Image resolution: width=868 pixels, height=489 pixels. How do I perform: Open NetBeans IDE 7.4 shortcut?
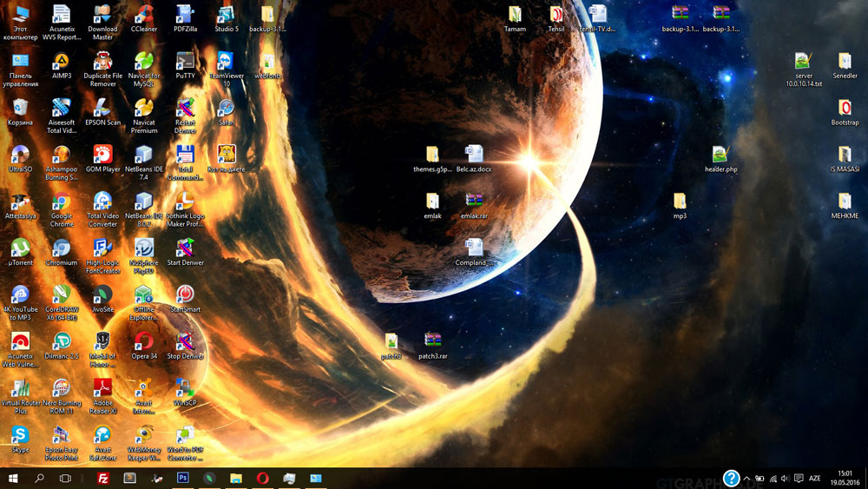click(x=144, y=162)
